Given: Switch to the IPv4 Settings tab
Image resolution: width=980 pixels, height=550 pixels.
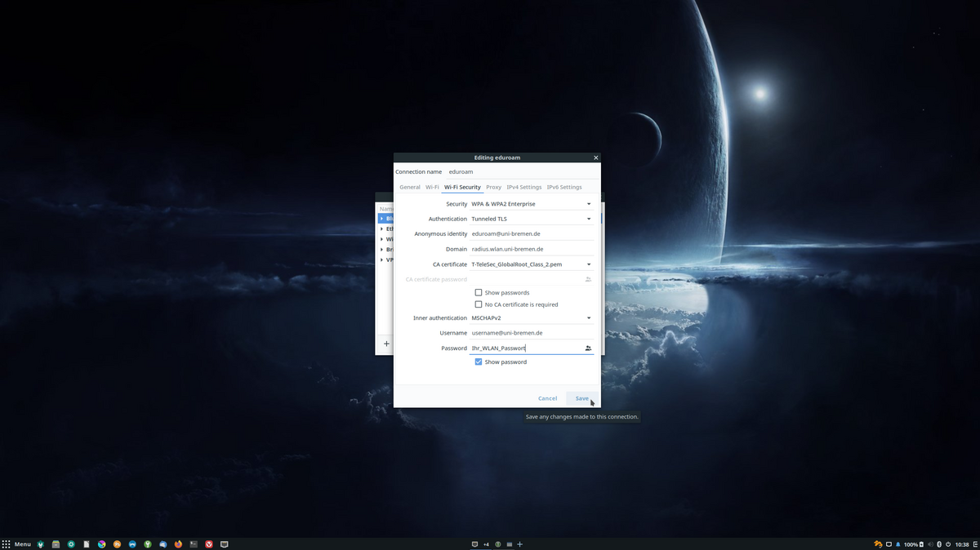Looking at the screenshot, I should point(523,187).
